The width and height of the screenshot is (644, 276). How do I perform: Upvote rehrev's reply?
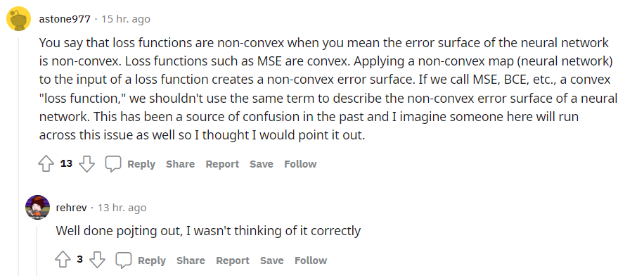pos(63,260)
